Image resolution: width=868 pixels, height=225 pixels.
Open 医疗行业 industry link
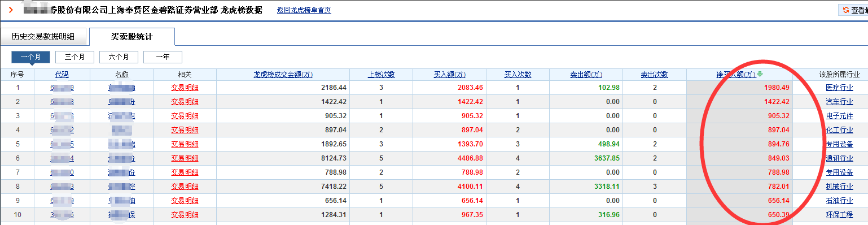pos(839,88)
